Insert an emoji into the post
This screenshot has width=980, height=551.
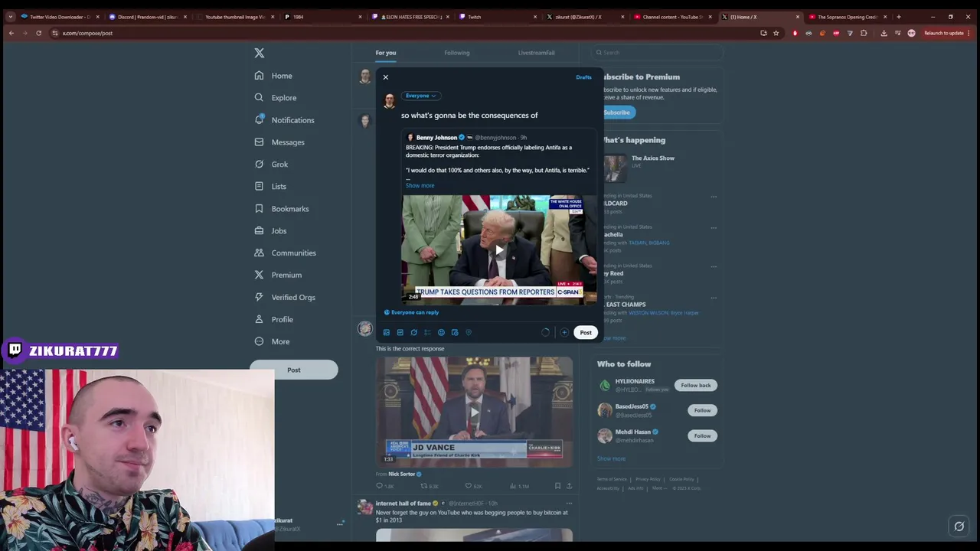pyautogui.click(x=441, y=333)
